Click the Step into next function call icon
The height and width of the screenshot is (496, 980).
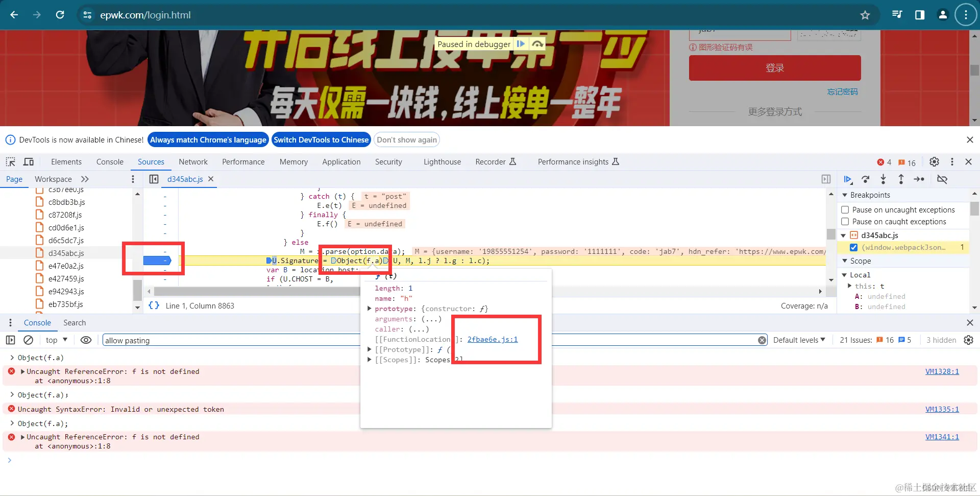884,179
